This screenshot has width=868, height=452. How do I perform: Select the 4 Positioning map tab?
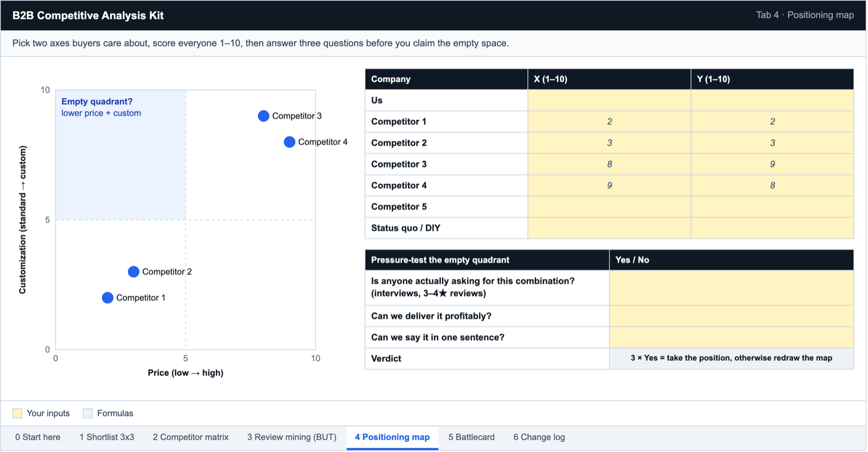[392, 438]
